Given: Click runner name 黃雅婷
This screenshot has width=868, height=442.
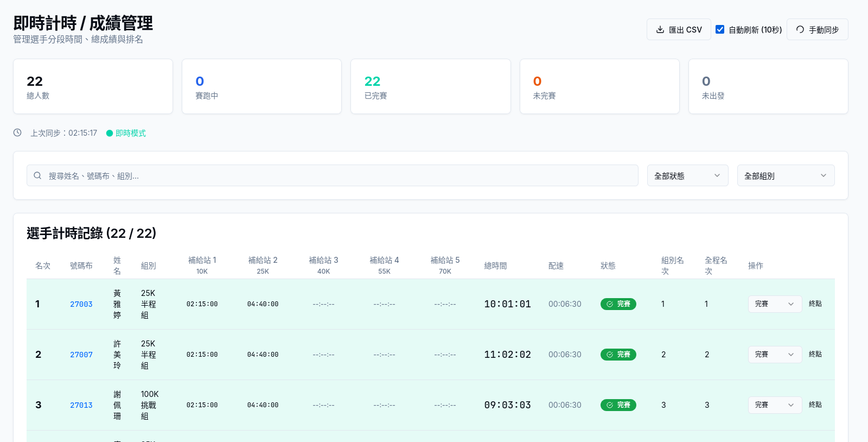Looking at the screenshot, I should (117, 304).
